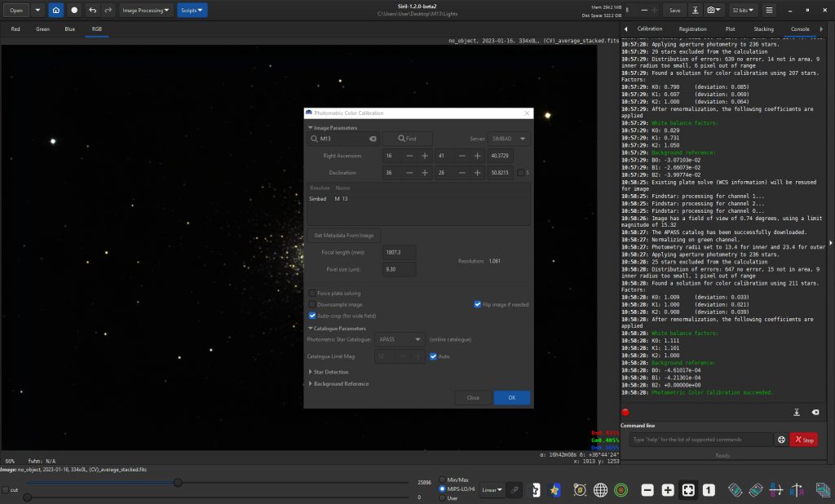Open the Stacking tab
Viewport: 835px width, 504px height.
click(763, 29)
